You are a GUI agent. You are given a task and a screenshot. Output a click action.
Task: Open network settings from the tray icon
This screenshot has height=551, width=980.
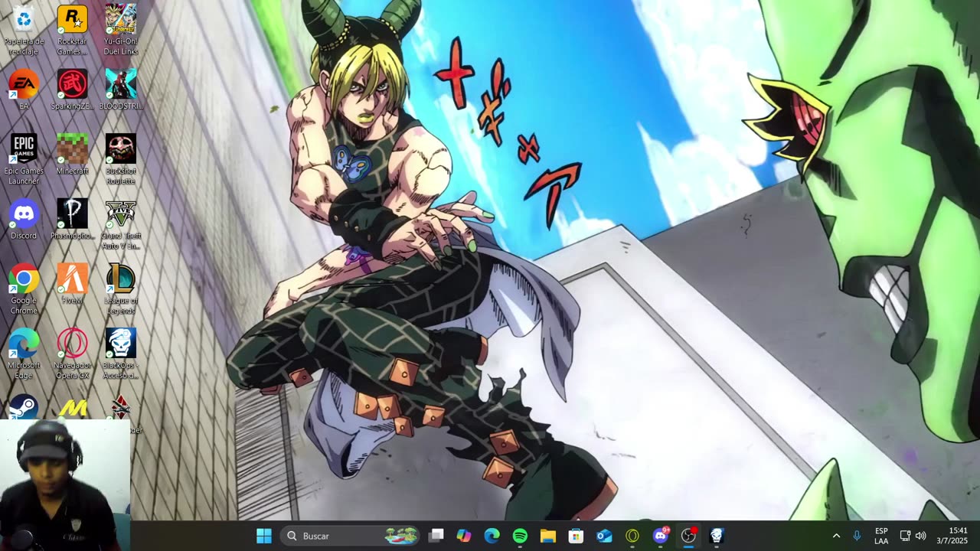click(x=905, y=536)
